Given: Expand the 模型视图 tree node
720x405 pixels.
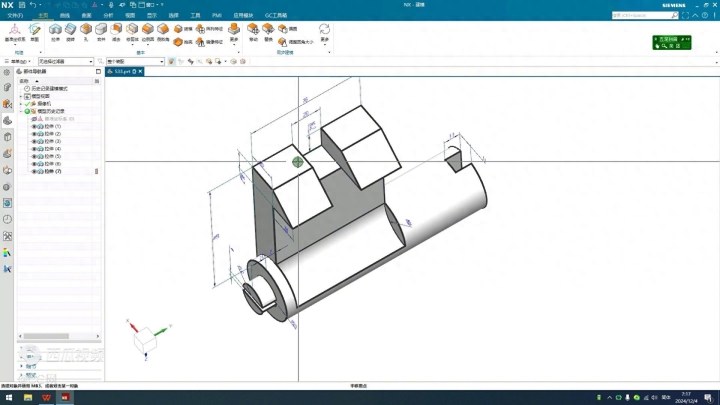Looking at the screenshot, I should click(21, 96).
